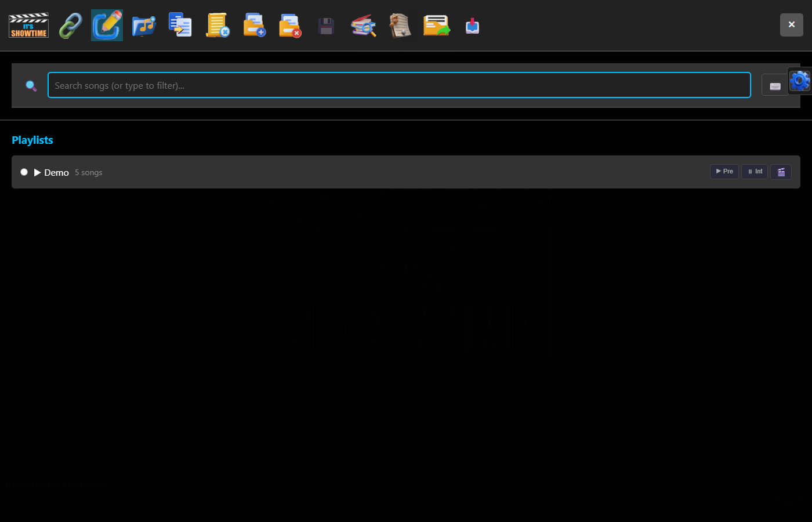Screen dimensions: 812x522
Task: Click the It's Showtime clapperboard icon
Action: pos(28,26)
